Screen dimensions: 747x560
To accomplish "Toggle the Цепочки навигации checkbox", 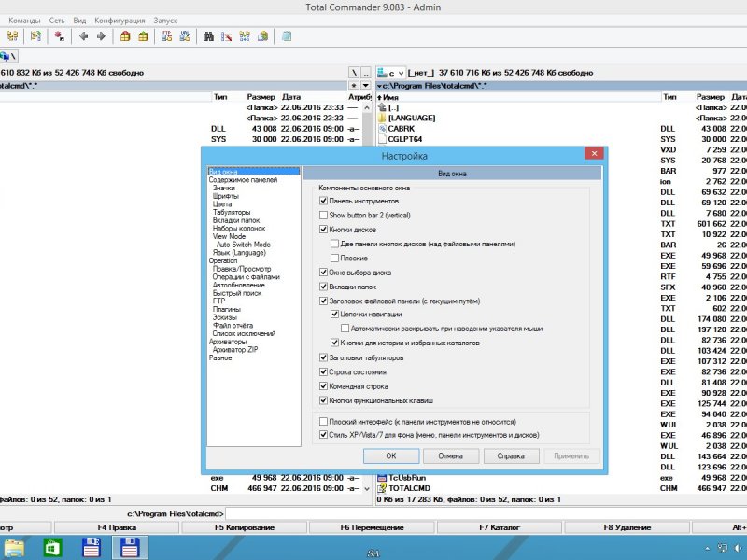I will (334, 314).
